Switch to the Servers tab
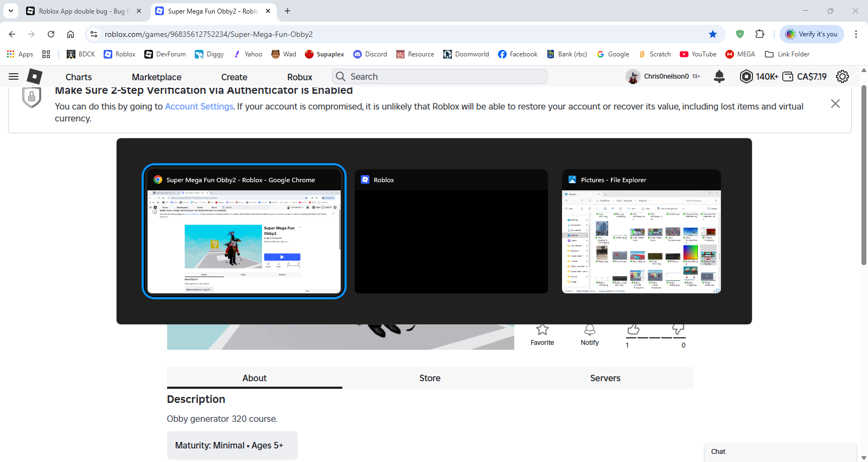 [605, 378]
